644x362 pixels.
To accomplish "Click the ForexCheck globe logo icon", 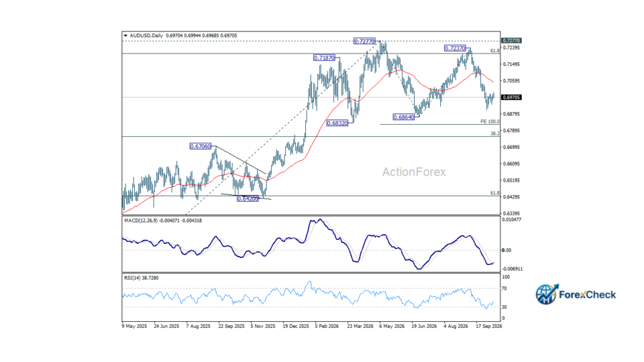I will (547, 294).
